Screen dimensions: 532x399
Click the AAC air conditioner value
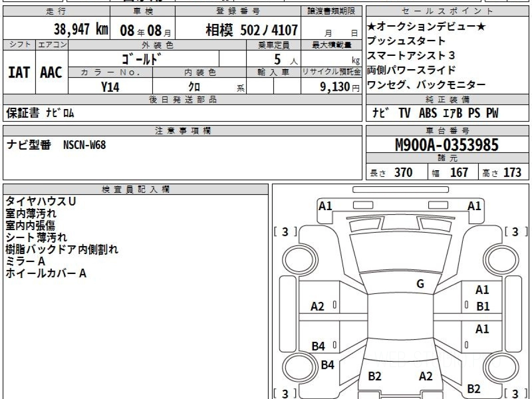tap(51, 73)
